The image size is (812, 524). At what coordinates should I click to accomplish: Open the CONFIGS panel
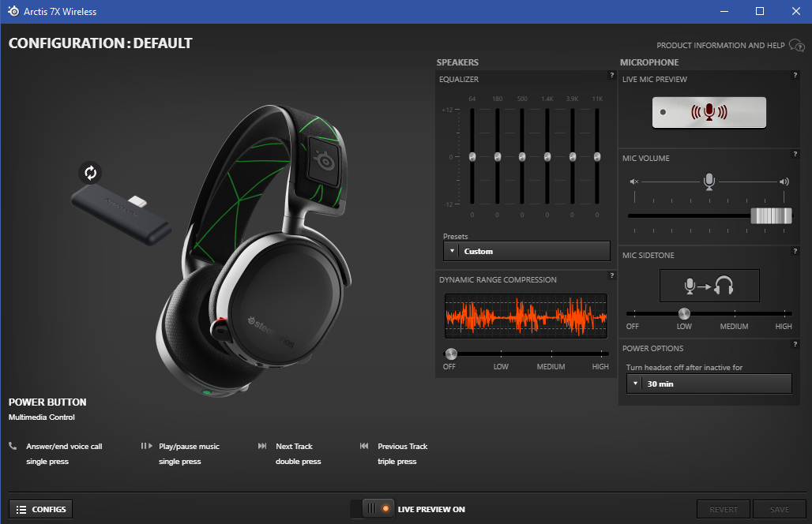[39, 508]
